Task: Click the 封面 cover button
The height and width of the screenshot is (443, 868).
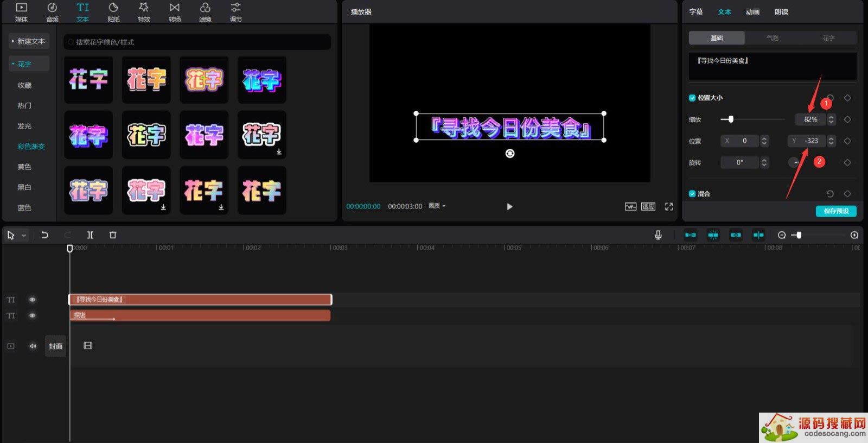Action: tap(55, 346)
